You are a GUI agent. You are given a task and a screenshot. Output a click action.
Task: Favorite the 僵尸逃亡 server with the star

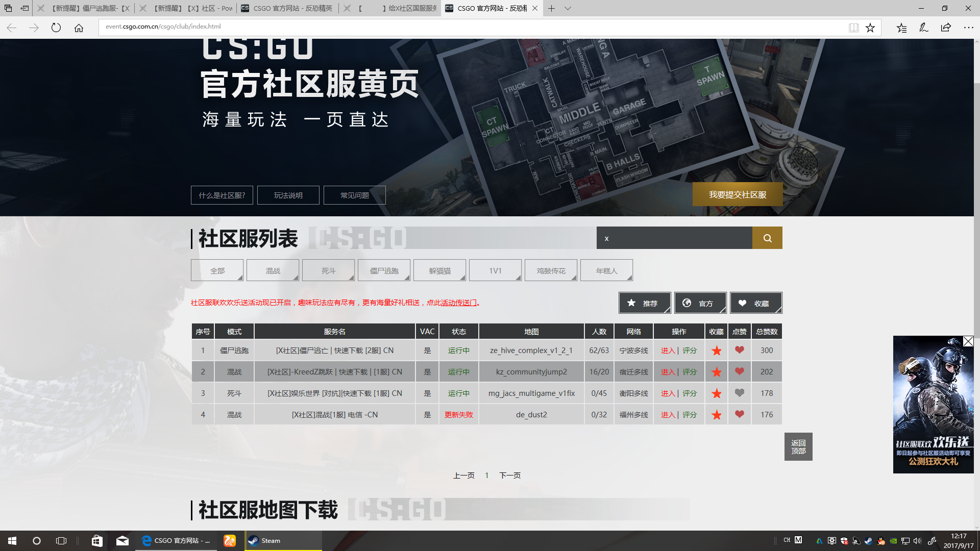click(716, 350)
